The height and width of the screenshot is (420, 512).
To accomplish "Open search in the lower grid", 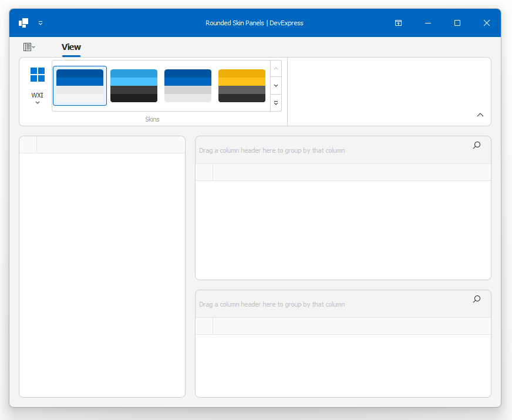I will tap(477, 299).
